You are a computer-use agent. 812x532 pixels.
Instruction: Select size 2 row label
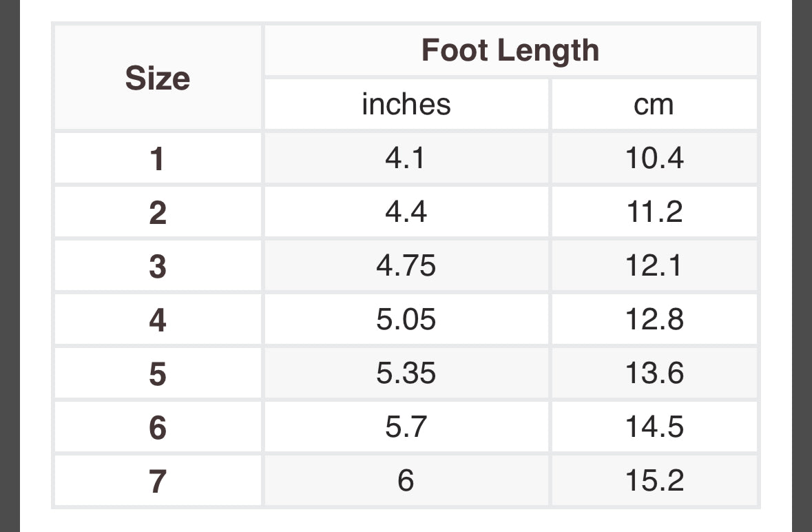point(158,212)
